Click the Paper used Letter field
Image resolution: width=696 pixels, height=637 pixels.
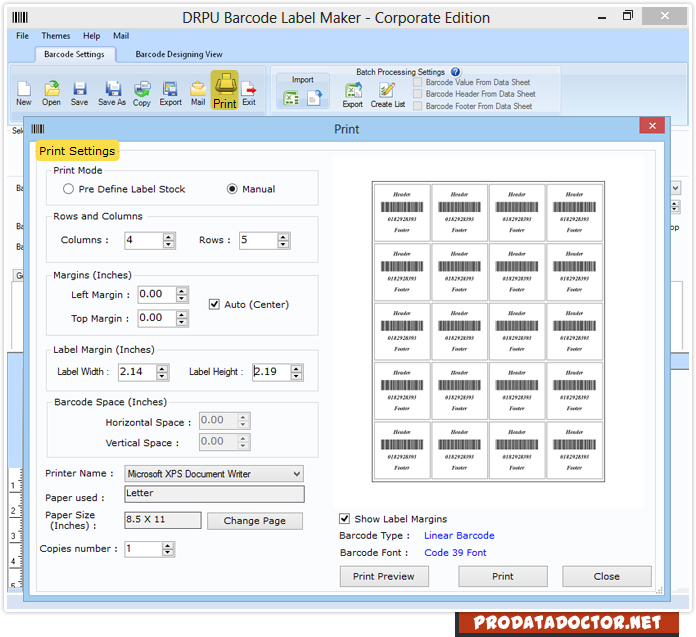point(214,494)
